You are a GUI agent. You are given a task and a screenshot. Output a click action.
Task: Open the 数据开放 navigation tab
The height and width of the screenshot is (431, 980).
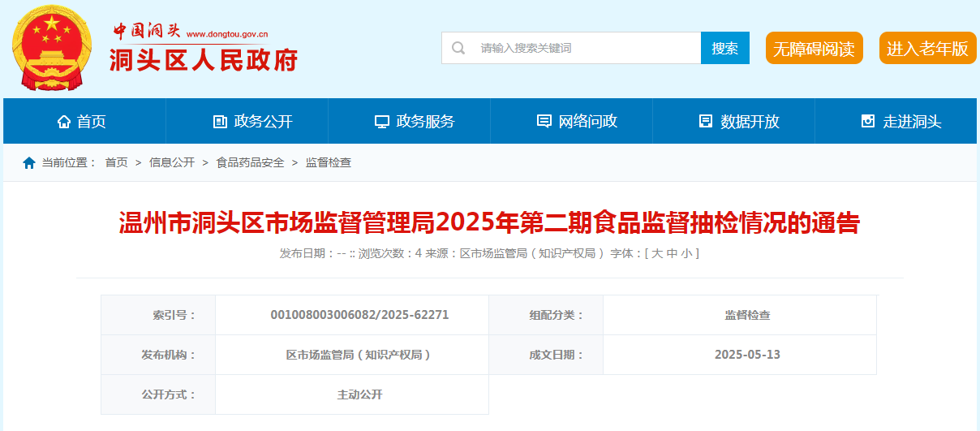click(x=733, y=121)
